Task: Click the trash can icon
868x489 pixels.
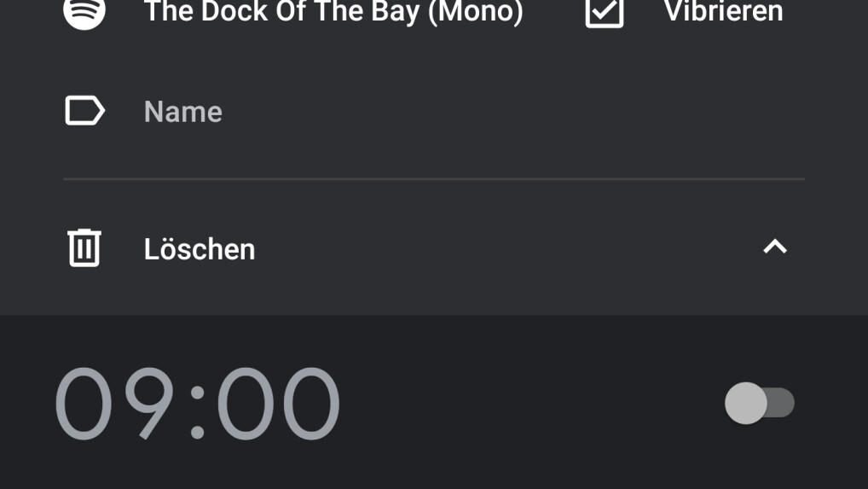Action: click(x=84, y=247)
